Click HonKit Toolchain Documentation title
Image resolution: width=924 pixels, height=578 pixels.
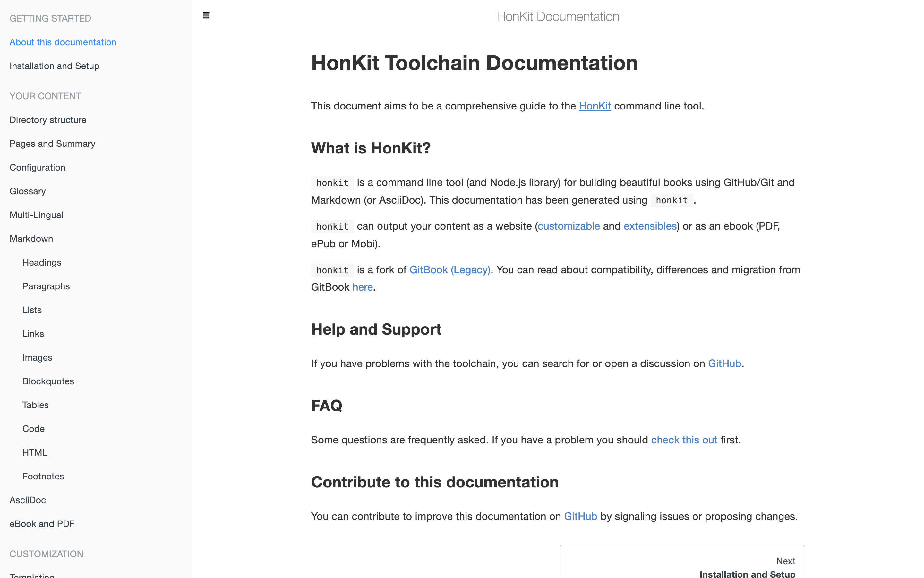click(474, 63)
